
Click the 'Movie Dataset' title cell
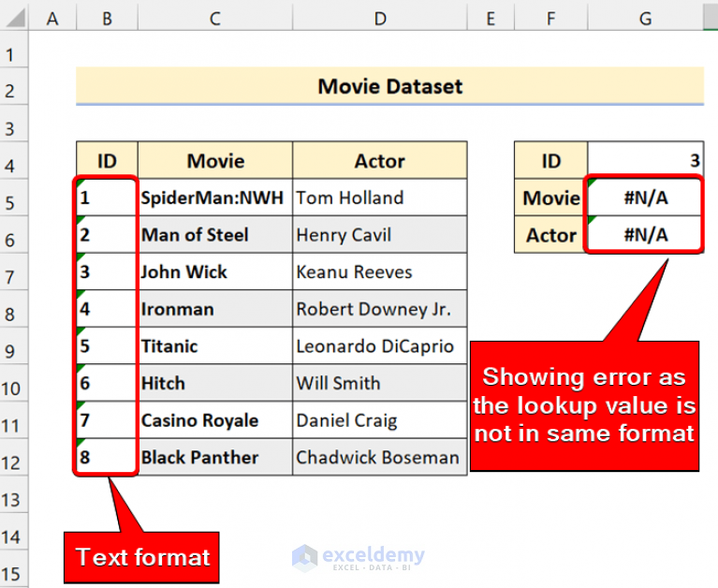pyautogui.click(x=389, y=86)
